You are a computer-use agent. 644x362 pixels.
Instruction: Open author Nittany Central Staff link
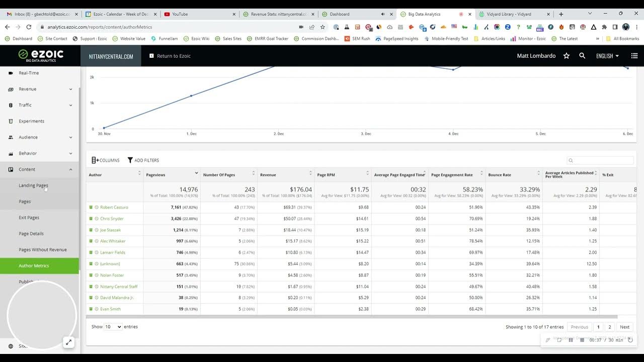pos(119,287)
